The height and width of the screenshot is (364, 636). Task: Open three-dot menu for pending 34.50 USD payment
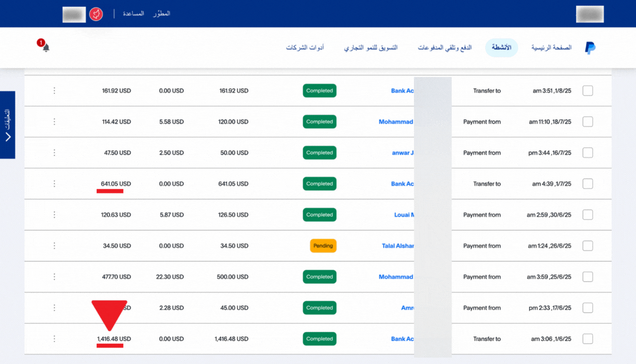[x=54, y=246]
